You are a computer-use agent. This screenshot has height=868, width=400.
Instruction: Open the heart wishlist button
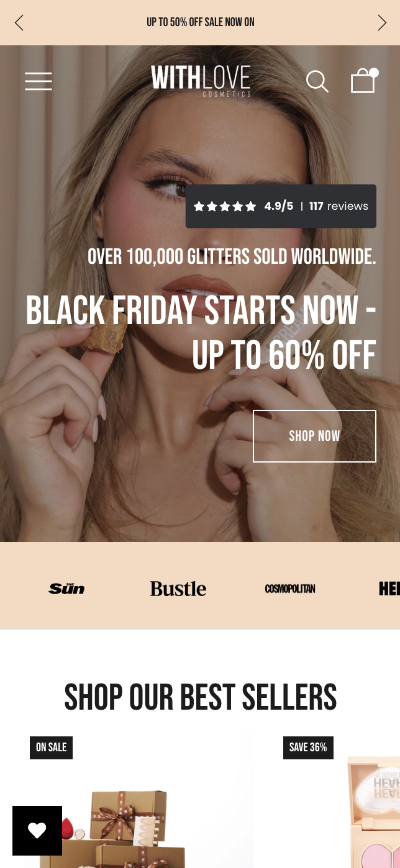click(37, 831)
